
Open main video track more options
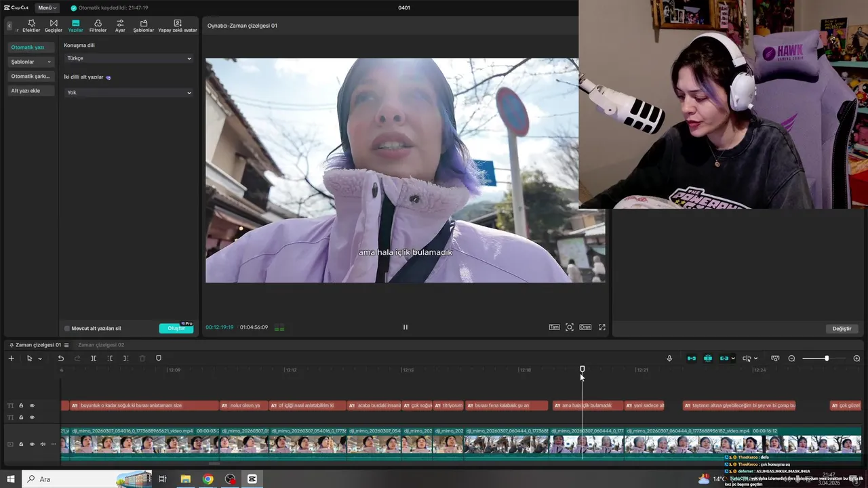[x=54, y=445]
